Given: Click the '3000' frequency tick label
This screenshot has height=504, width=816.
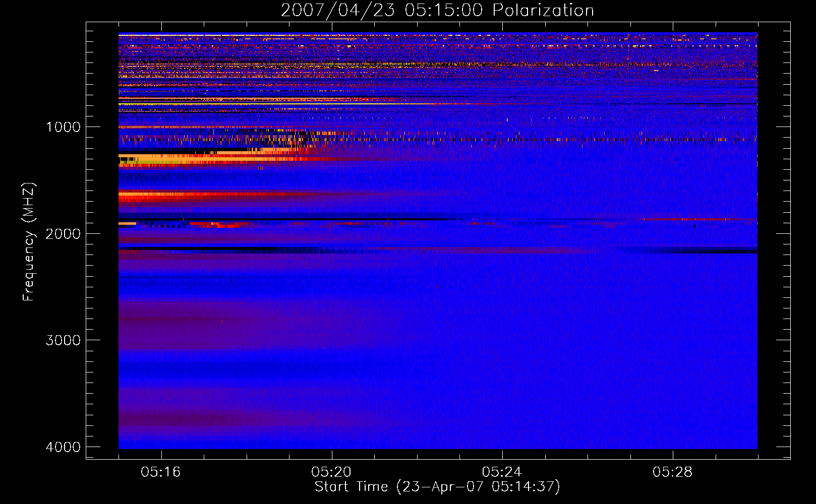Looking at the screenshot, I should tap(63, 340).
